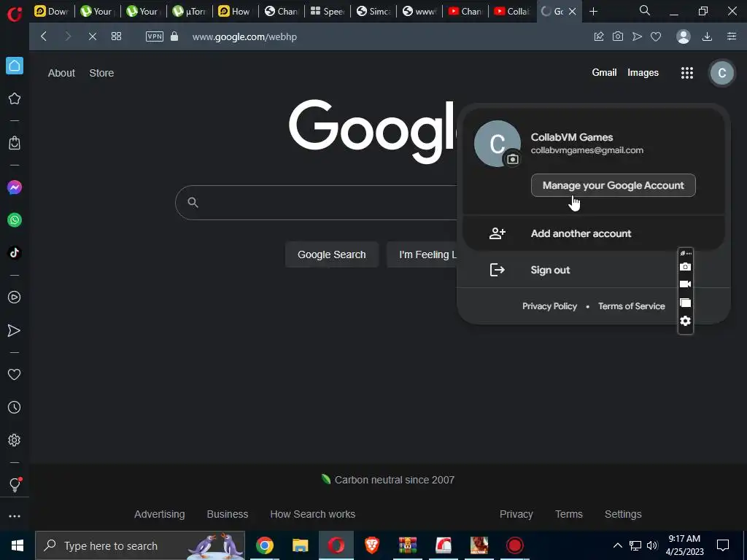
Task: Switch to the CollabVM YouTube tab
Action: [511, 12]
